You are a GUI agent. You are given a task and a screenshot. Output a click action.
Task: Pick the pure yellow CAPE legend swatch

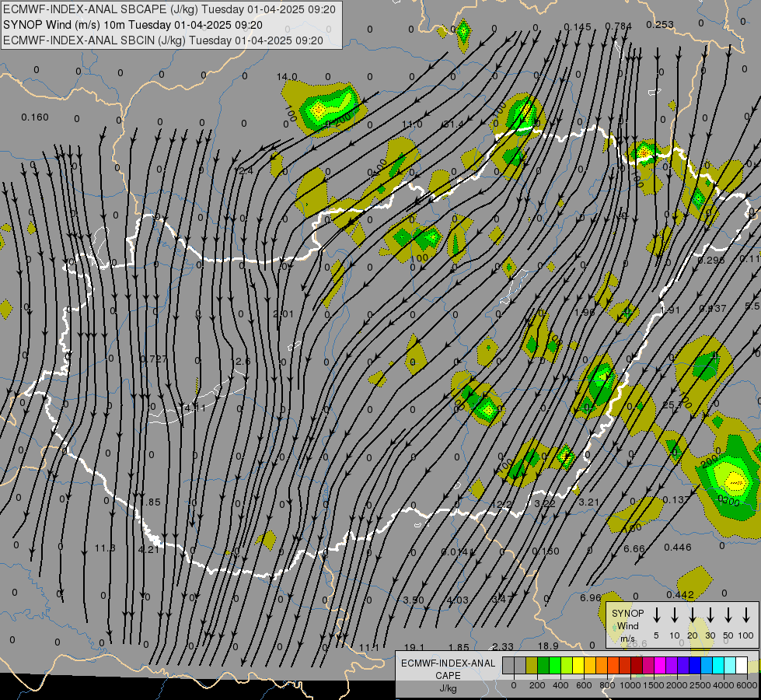[x=578, y=666]
